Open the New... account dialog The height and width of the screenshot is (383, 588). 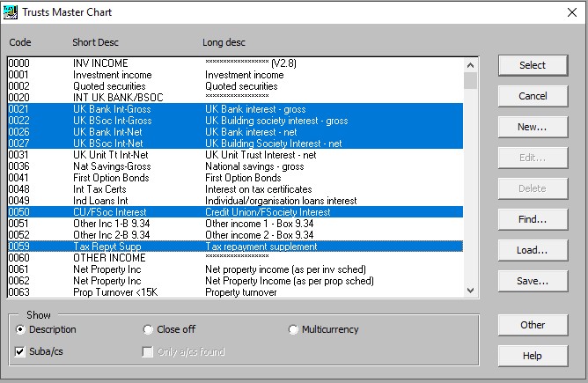click(x=533, y=127)
